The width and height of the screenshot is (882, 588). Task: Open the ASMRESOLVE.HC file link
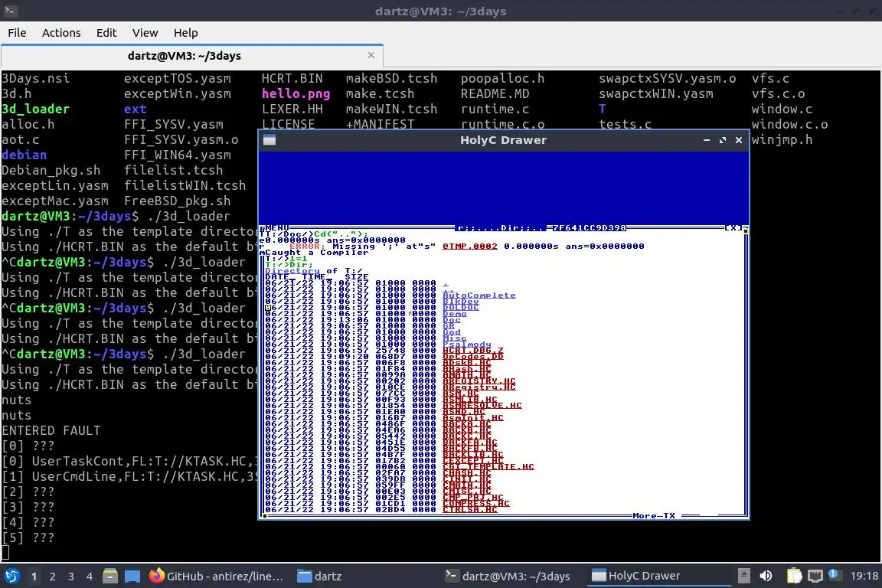coord(482,406)
